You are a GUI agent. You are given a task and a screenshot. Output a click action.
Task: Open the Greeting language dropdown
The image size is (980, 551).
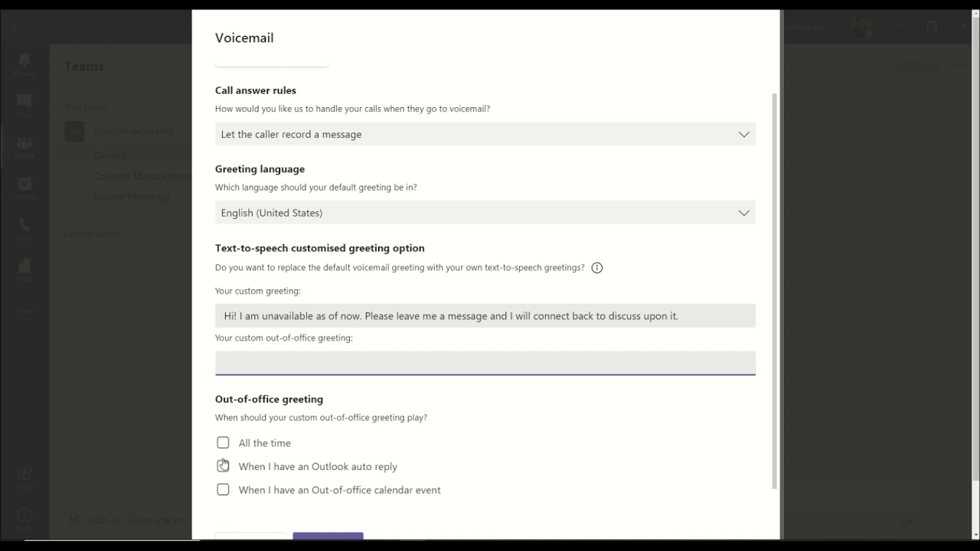point(485,213)
